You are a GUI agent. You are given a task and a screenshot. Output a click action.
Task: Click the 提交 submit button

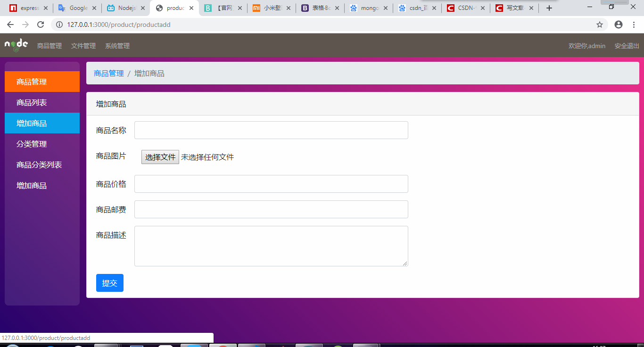tap(109, 283)
